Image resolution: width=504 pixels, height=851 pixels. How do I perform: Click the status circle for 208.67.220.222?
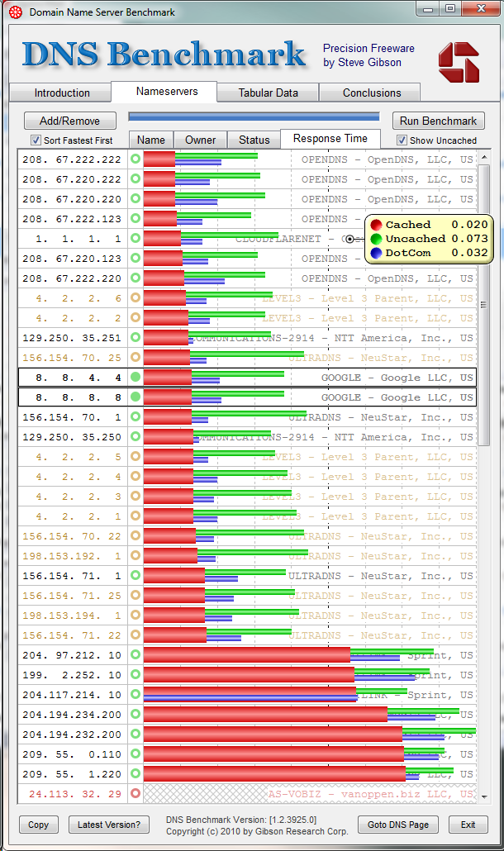click(135, 178)
